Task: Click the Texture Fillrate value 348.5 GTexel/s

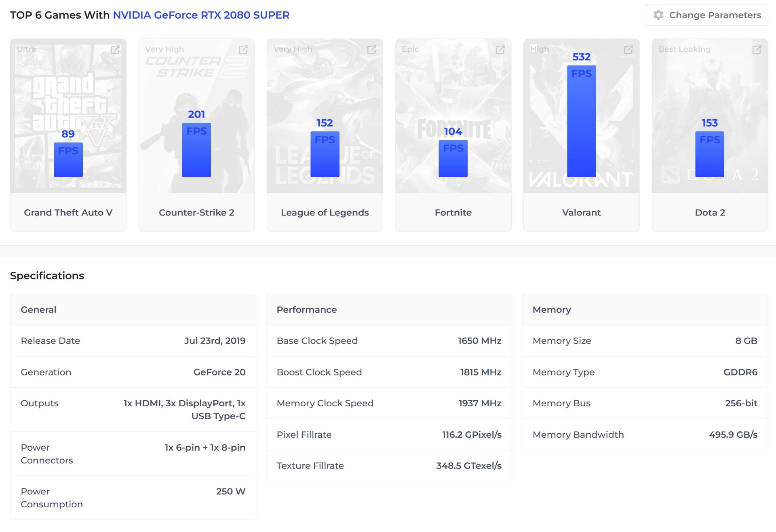Action: pyautogui.click(x=469, y=466)
